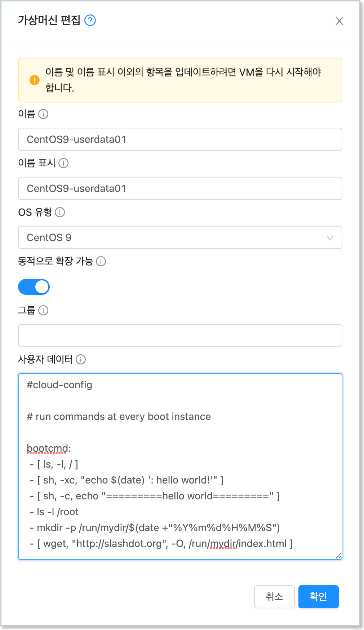
Task: Click the resize handle of user data textarea
Action: tap(338, 556)
